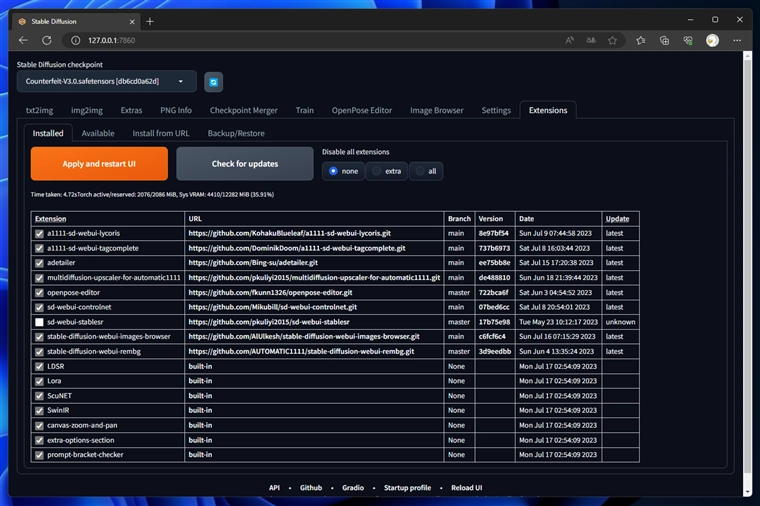Uncheck the Lora built-in extension
The height and width of the screenshot is (506, 760).
point(39,381)
